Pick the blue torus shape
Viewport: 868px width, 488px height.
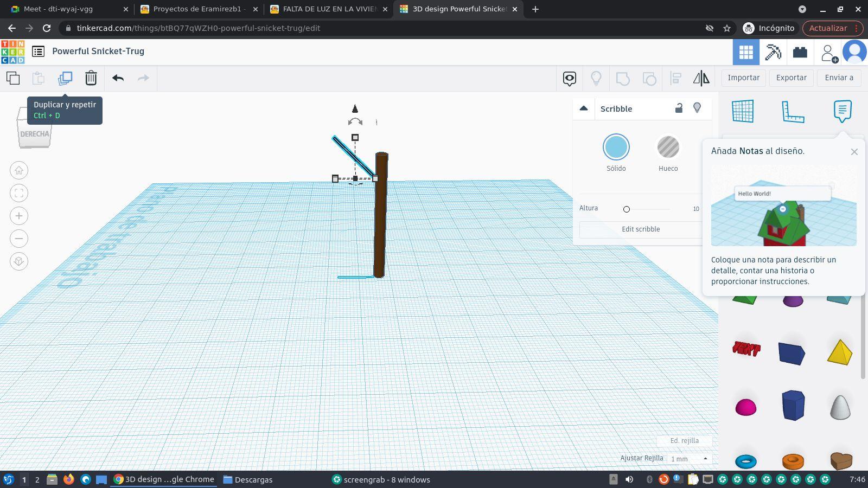[x=746, y=461]
